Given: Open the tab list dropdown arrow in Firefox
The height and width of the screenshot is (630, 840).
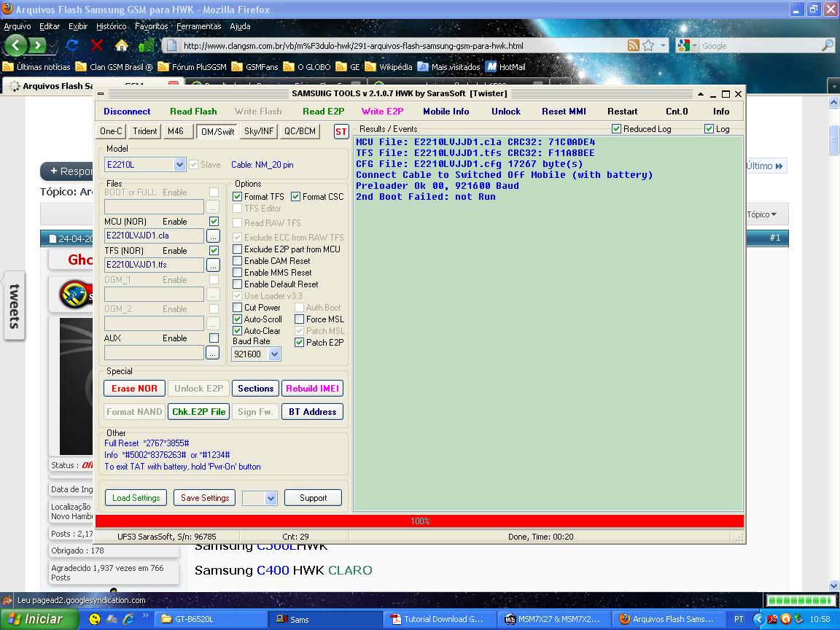Looking at the screenshot, I should click(833, 86).
